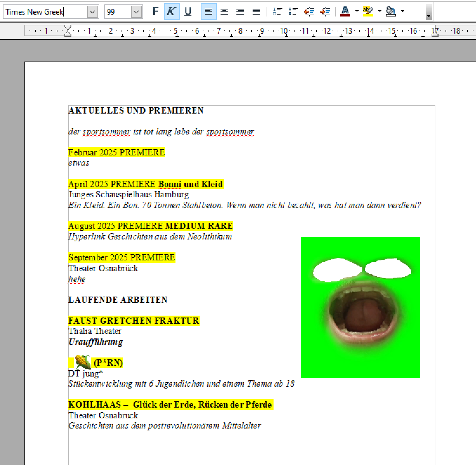Increase paragraph indent
This screenshot has width=476, height=465.
tap(325, 12)
